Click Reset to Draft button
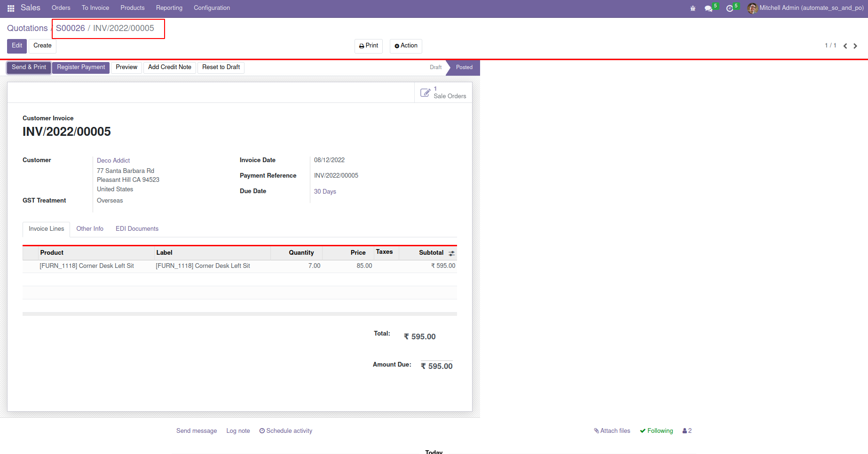The image size is (868, 454). (x=221, y=68)
